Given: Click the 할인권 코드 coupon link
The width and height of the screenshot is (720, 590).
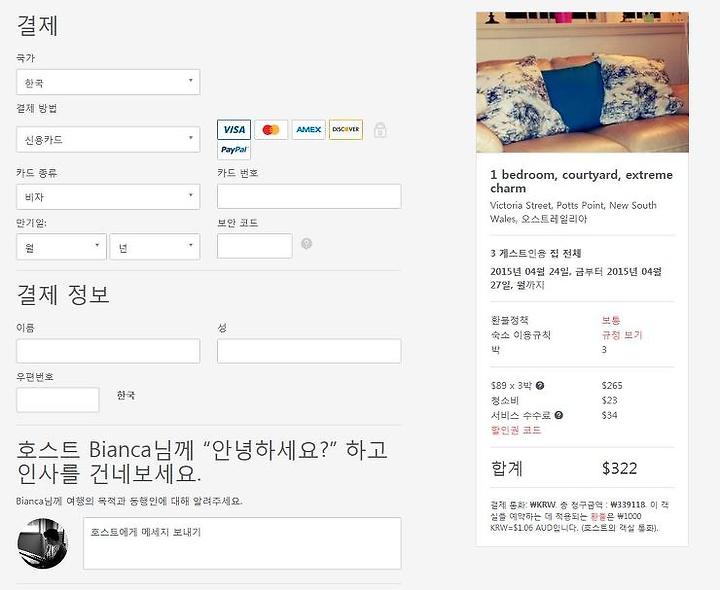Looking at the screenshot, I should click(516, 430).
